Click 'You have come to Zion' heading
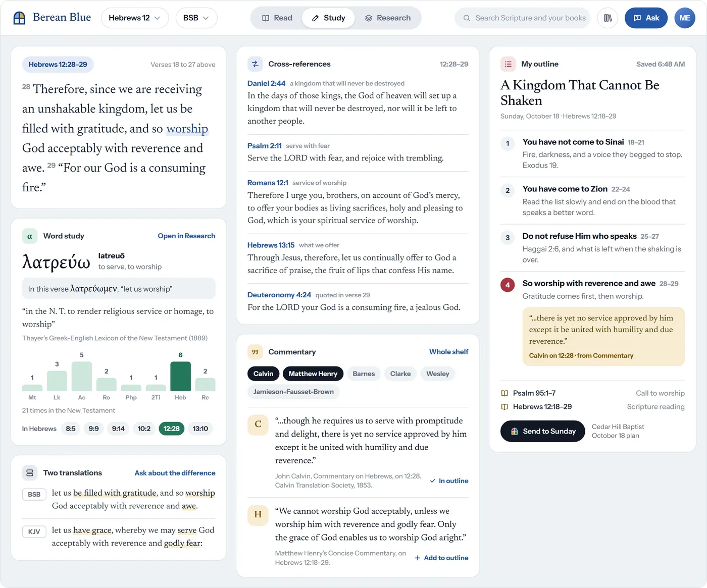Viewport: 707px width, 588px height. coord(565,189)
